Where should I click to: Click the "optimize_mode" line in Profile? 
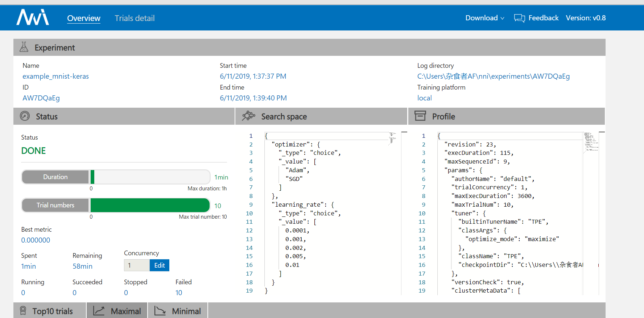(x=512, y=239)
